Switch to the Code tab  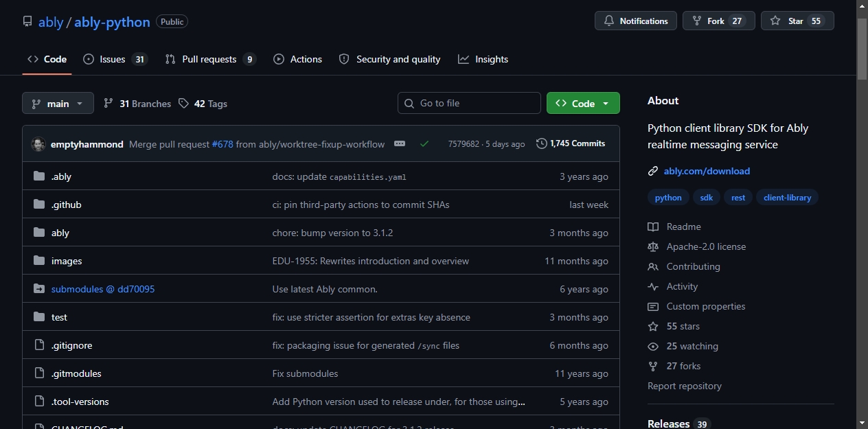tap(47, 59)
